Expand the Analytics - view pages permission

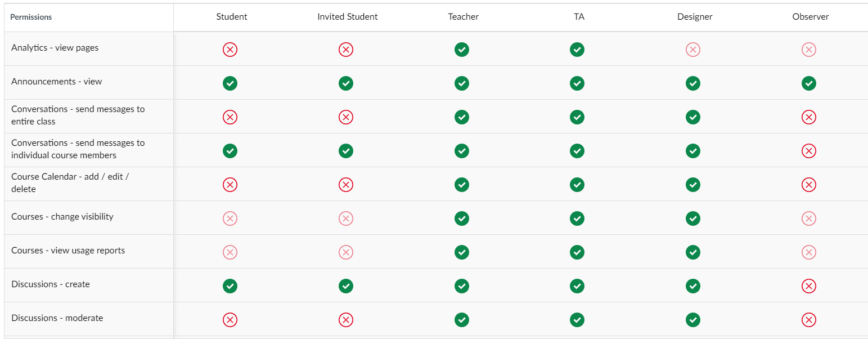coord(55,48)
